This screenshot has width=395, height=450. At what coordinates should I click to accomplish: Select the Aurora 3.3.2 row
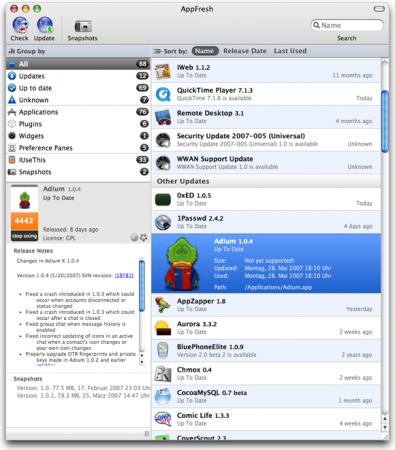point(266,328)
